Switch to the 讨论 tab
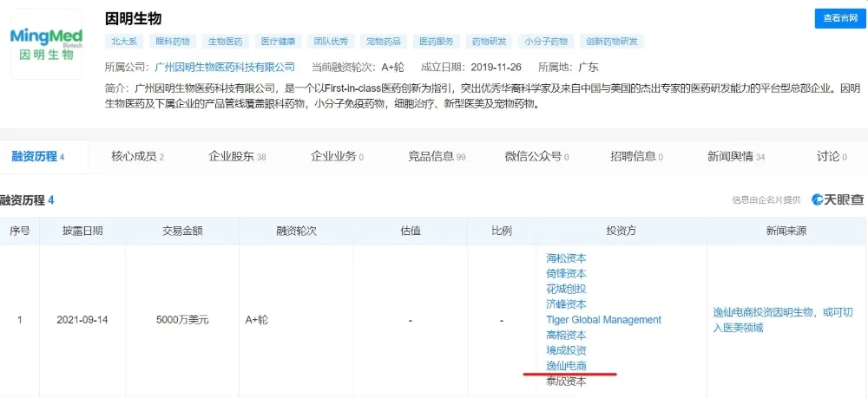 point(832,157)
